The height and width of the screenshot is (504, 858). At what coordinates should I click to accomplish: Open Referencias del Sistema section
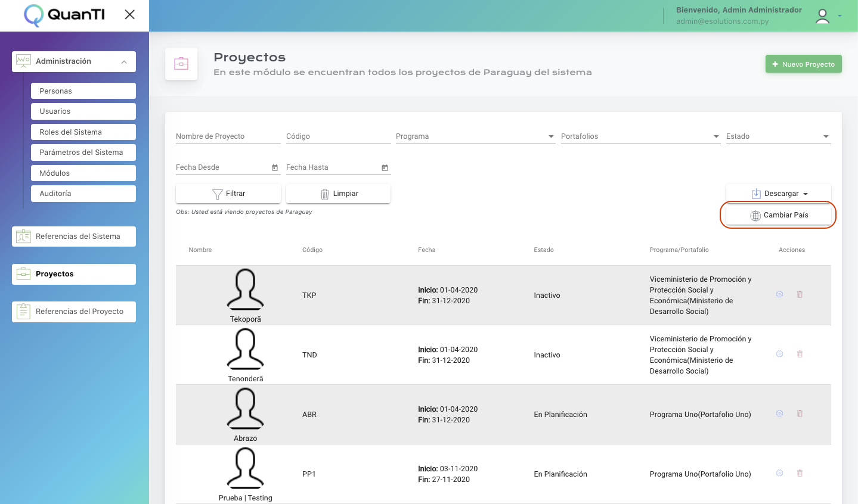coord(74,237)
